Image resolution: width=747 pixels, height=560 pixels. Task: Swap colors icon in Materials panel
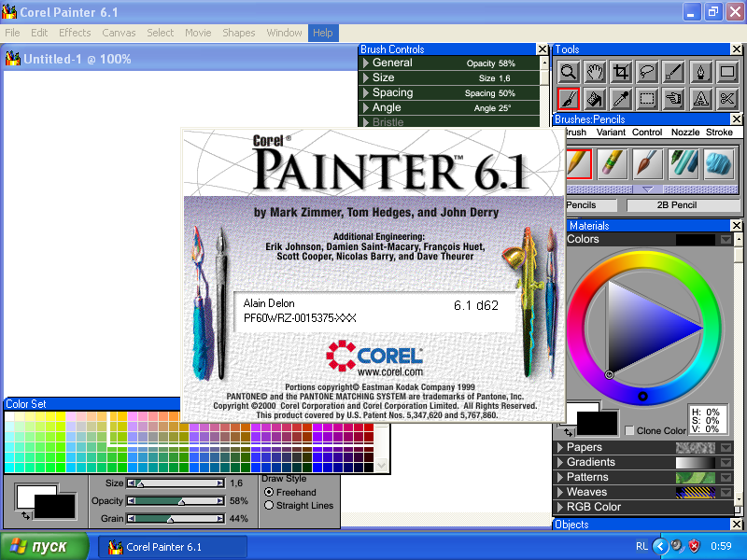pos(568,432)
